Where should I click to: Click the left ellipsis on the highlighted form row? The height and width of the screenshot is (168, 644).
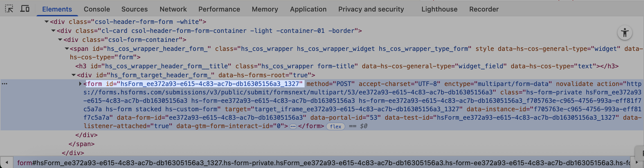click(4, 84)
